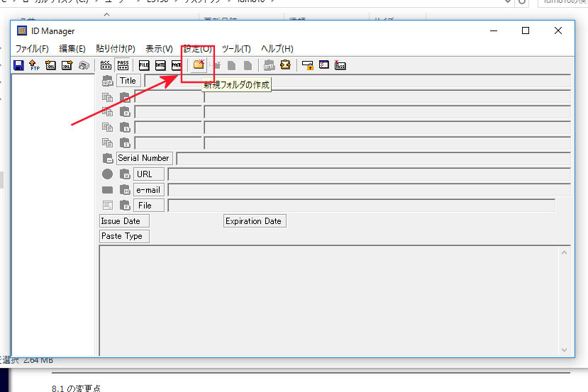The width and height of the screenshot is (588, 392).
Task: Click the clipboard icon beside Serial Number
Action: pyautogui.click(x=108, y=158)
